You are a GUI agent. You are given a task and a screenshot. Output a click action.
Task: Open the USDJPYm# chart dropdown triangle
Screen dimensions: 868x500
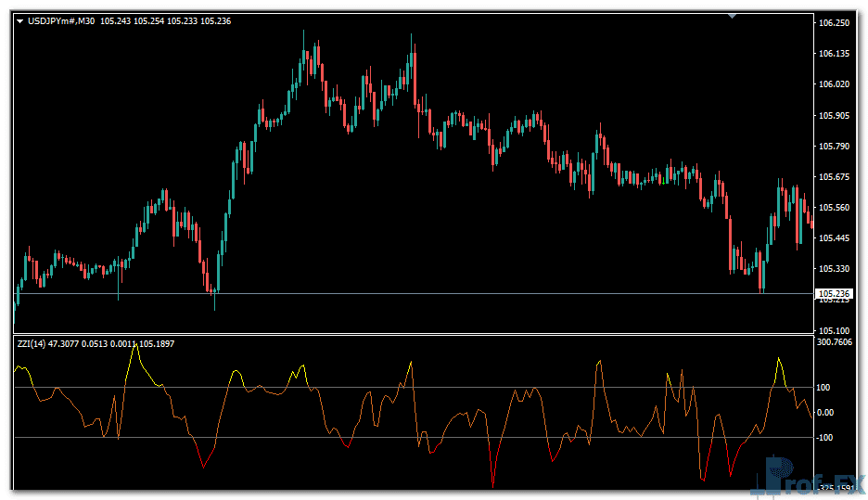pos(20,20)
